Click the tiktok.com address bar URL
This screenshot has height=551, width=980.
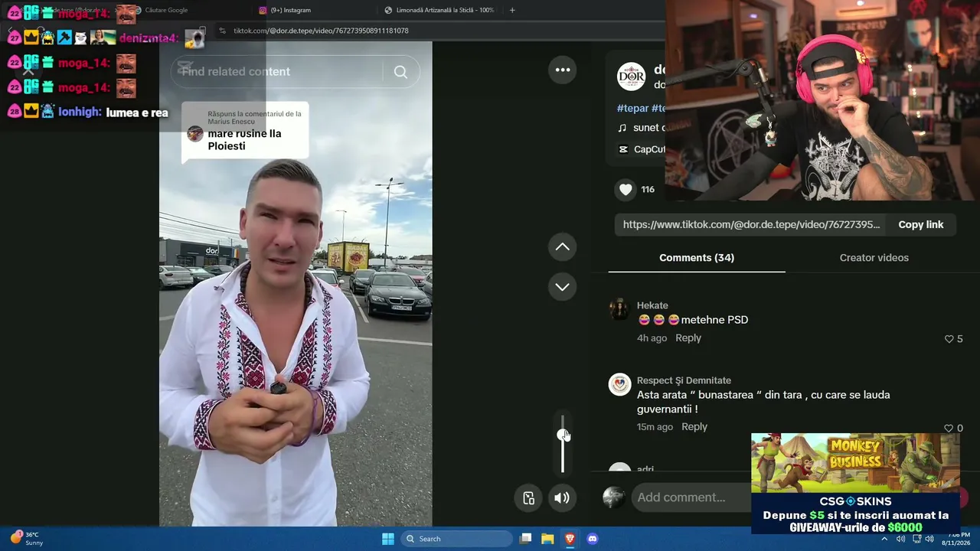321,31
